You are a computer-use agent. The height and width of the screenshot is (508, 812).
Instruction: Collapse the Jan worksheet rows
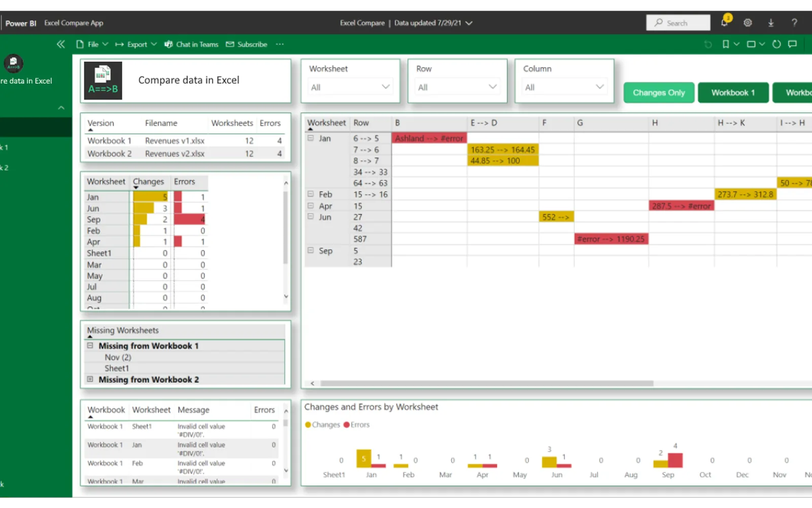pyautogui.click(x=311, y=138)
